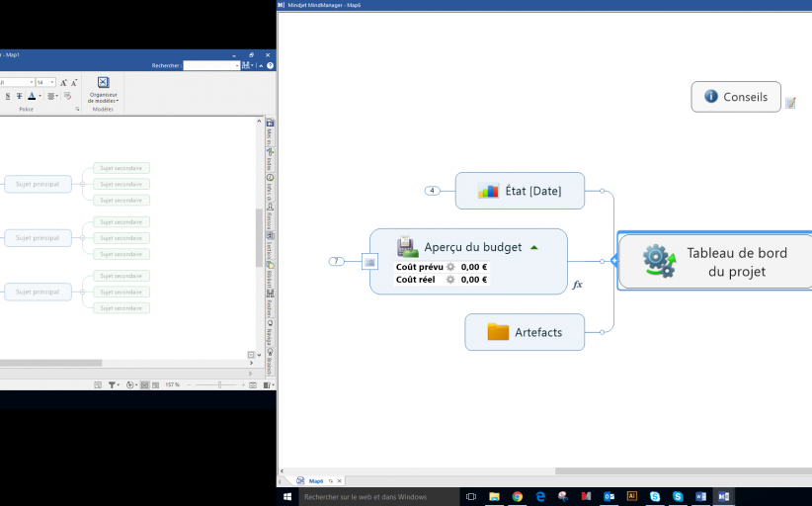Select the Tableau de bord du projet topic
This screenshot has height=506, width=812.
(716, 262)
